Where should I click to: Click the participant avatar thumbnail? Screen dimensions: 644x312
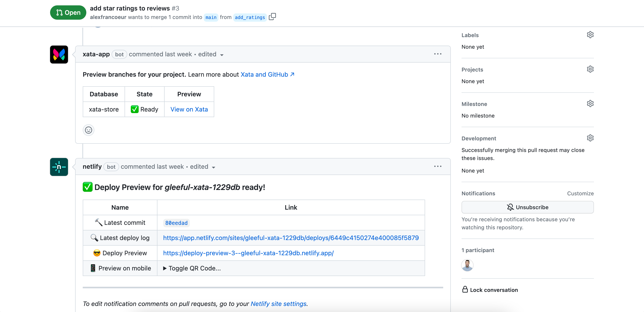[x=467, y=265]
